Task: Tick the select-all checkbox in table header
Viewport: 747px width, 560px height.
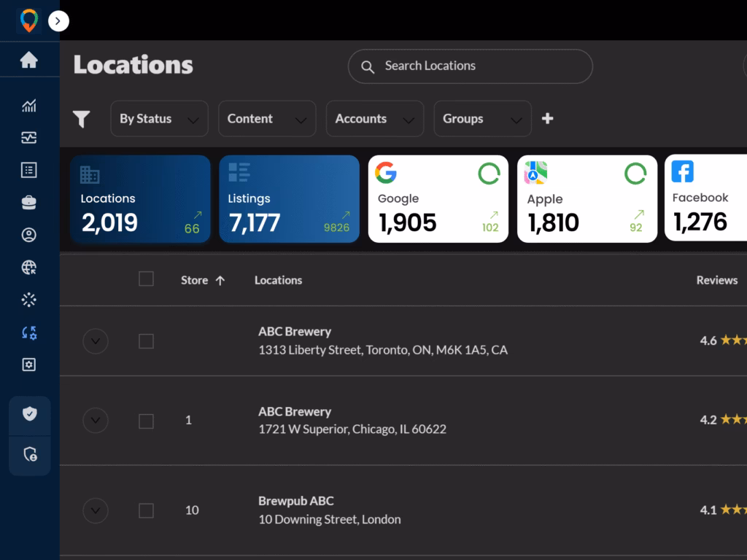Action: point(146,279)
